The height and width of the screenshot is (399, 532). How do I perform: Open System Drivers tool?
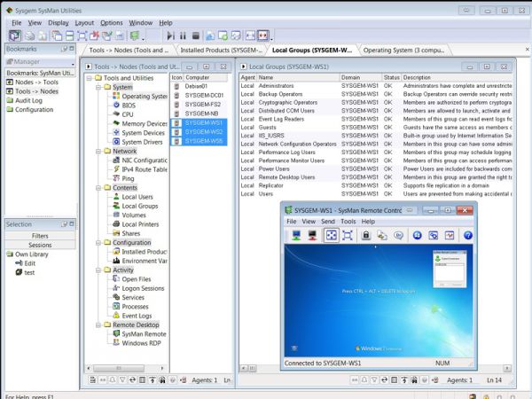tap(142, 142)
